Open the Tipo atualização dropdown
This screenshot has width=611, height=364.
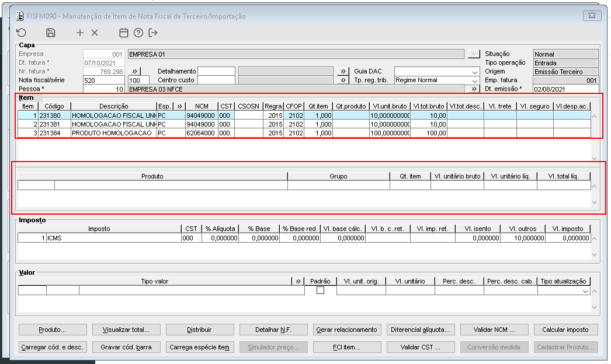[x=585, y=291]
